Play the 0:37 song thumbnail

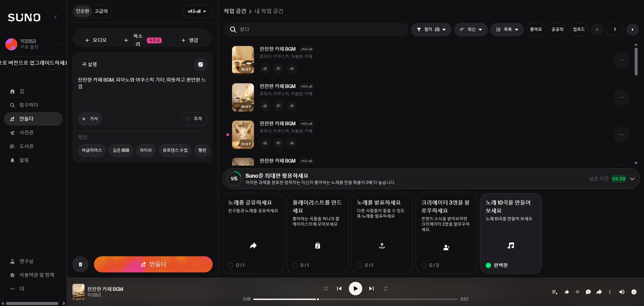click(243, 60)
